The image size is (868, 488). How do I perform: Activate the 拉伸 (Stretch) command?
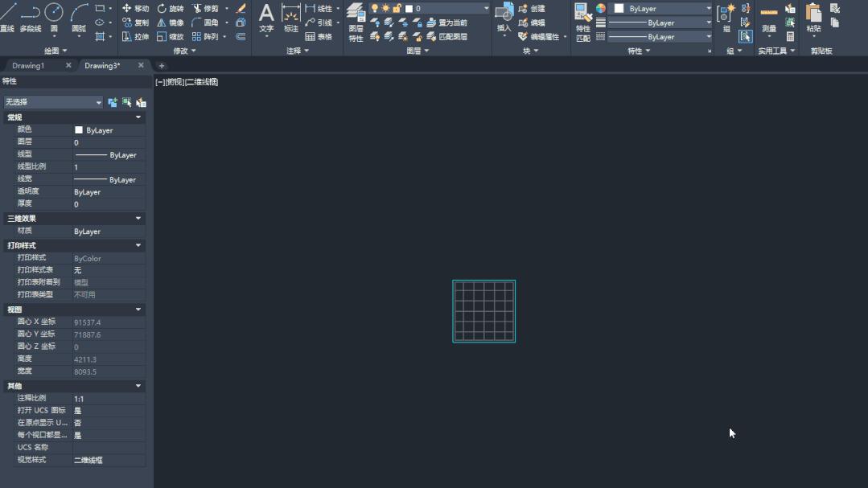pos(136,36)
